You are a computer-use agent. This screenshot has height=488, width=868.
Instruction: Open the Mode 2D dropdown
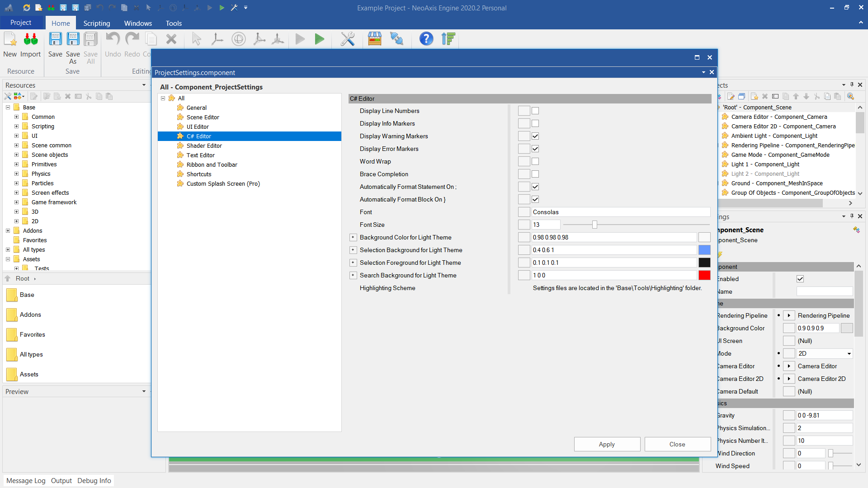849,354
